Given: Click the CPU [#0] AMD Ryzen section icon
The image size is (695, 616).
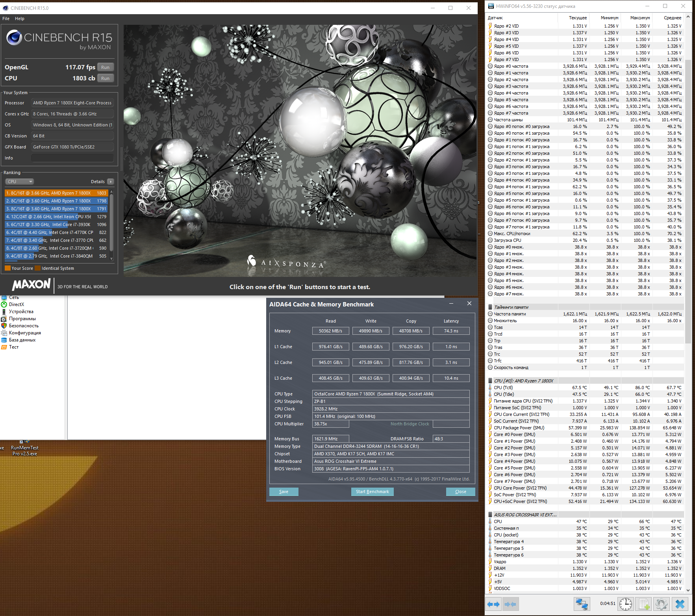Looking at the screenshot, I should (x=490, y=381).
